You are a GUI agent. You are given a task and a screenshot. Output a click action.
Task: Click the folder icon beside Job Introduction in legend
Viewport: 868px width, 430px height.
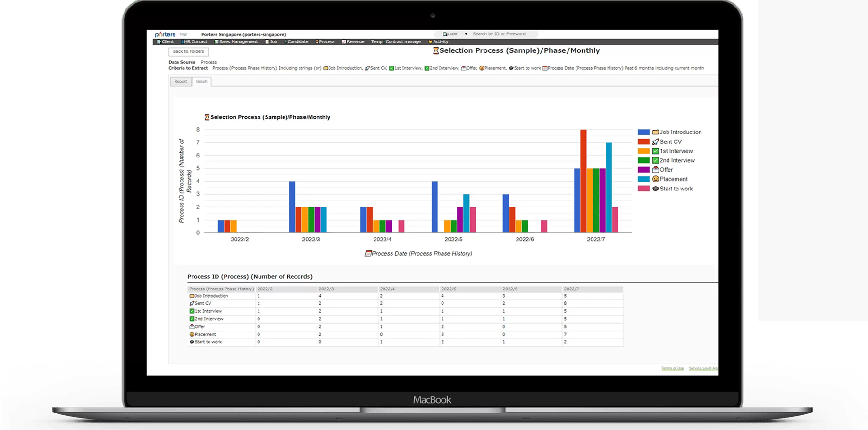point(655,132)
